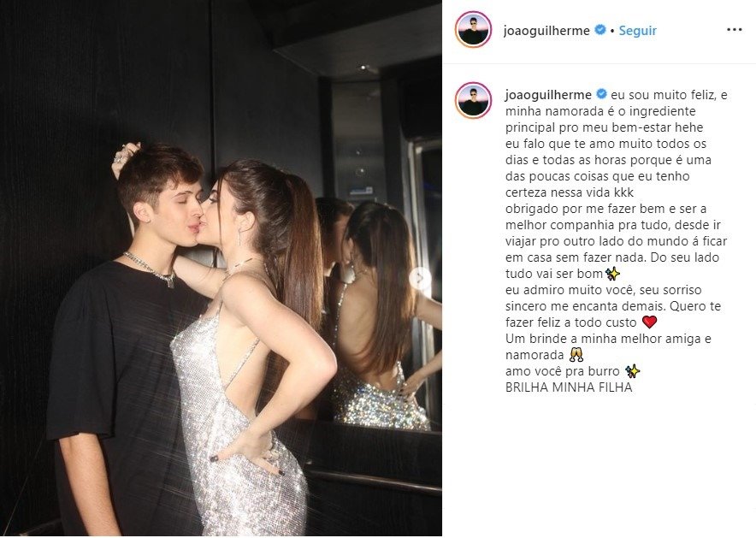Click the text 'amo você pra burro'
The height and width of the screenshot is (538, 756).
(562, 372)
